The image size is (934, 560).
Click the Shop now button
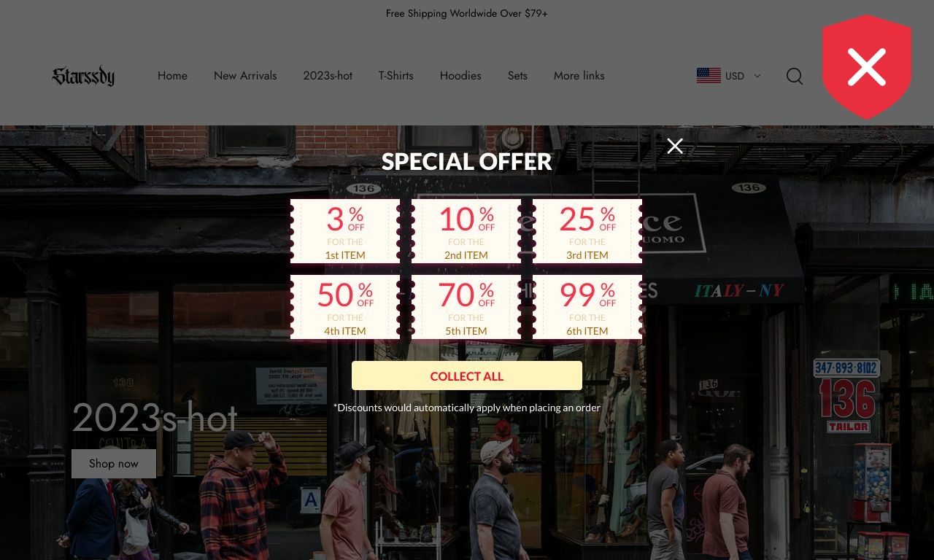click(x=114, y=464)
